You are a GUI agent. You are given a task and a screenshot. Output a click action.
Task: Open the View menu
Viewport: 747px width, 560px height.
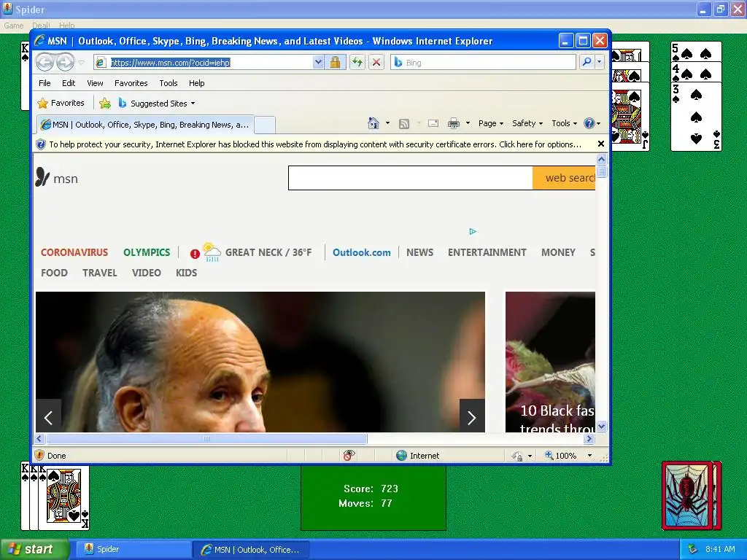click(95, 83)
